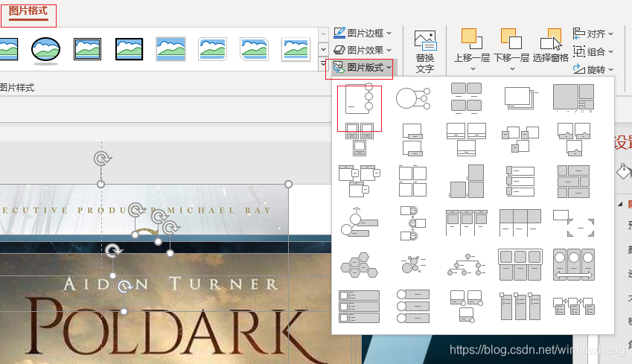632x364 pixels.
Task: Show the previous row of picture styles
Action: point(323,34)
